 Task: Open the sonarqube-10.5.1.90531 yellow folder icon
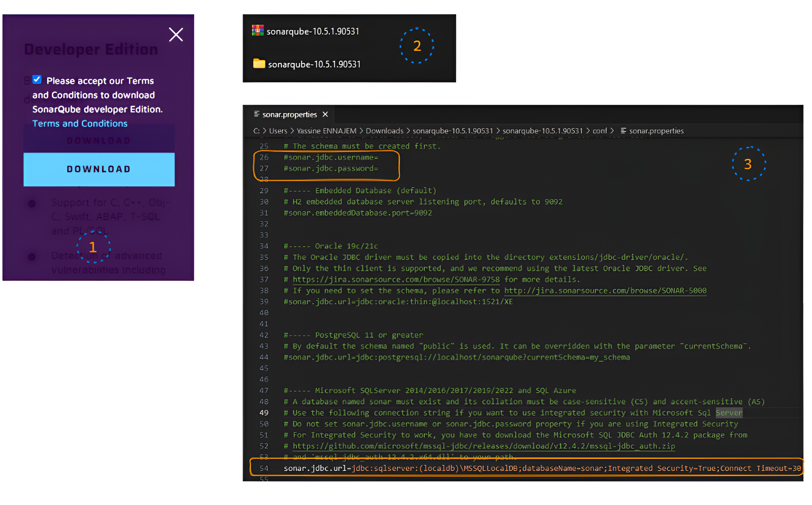pos(260,64)
